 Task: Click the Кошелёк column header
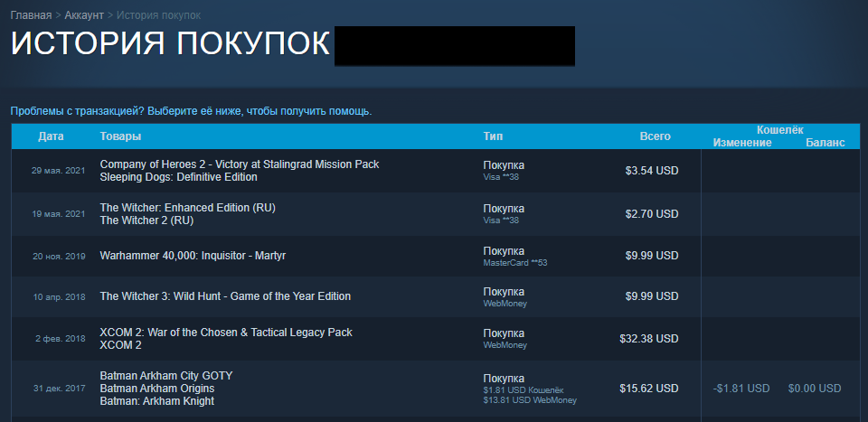(x=779, y=130)
